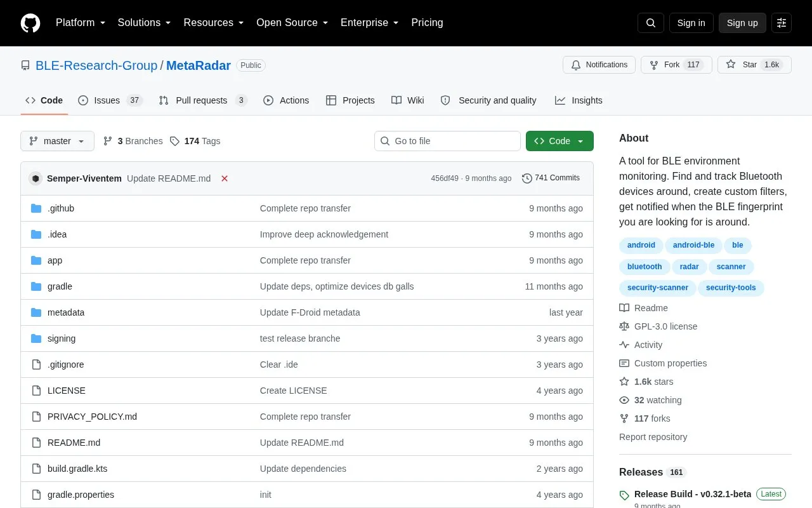
Task: Open the Insights tab
Action: [579, 100]
